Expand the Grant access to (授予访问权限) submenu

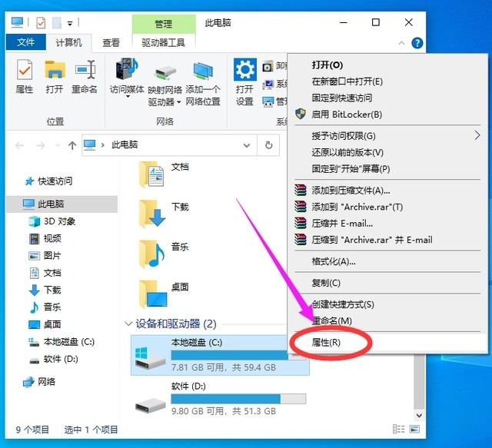[477, 135]
